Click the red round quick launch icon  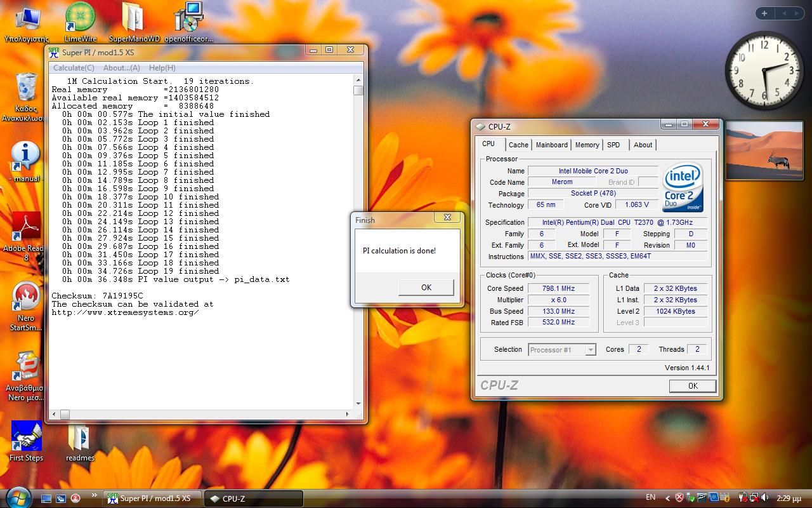[x=75, y=498]
